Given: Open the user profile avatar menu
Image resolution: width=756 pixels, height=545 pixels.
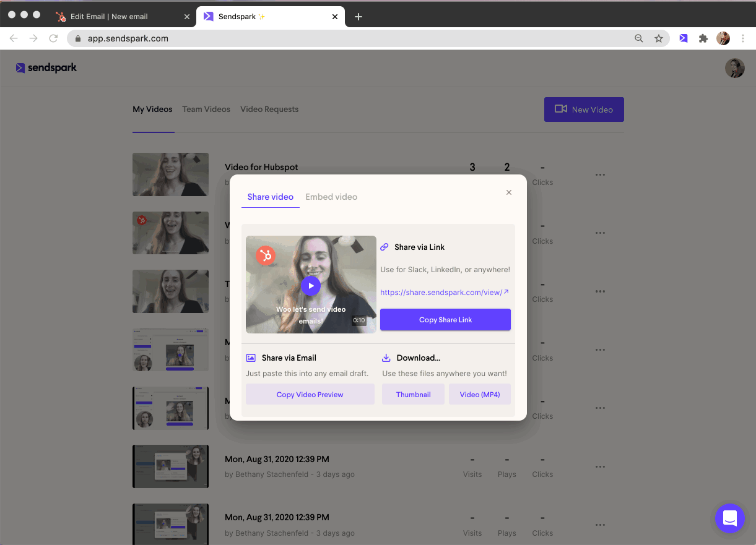Looking at the screenshot, I should point(734,68).
